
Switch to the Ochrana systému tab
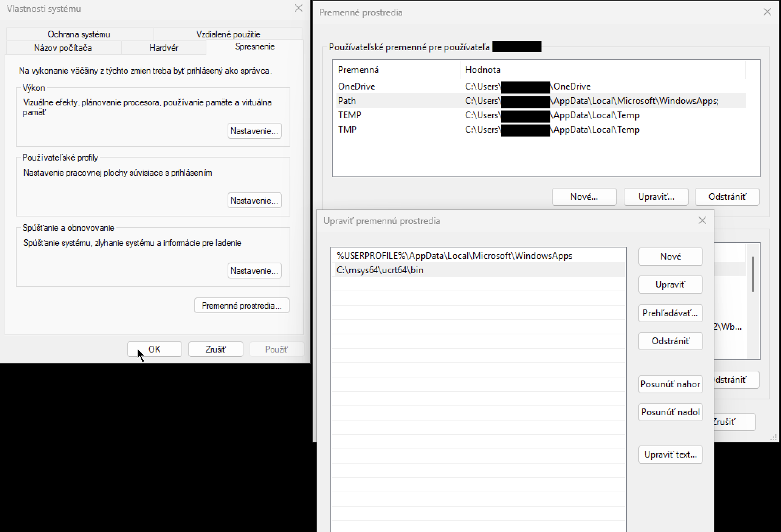(x=79, y=34)
